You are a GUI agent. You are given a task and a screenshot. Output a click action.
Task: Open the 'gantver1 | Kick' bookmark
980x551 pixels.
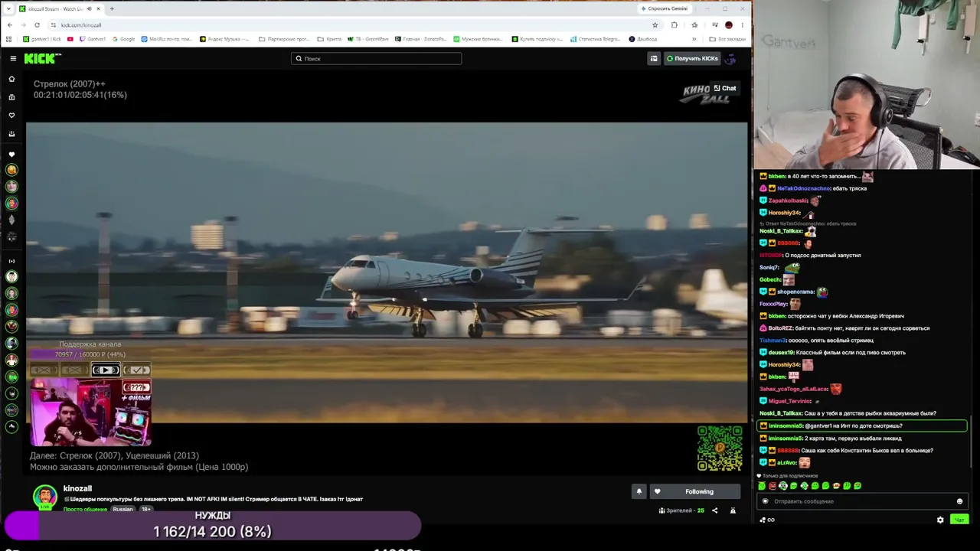click(x=42, y=39)
